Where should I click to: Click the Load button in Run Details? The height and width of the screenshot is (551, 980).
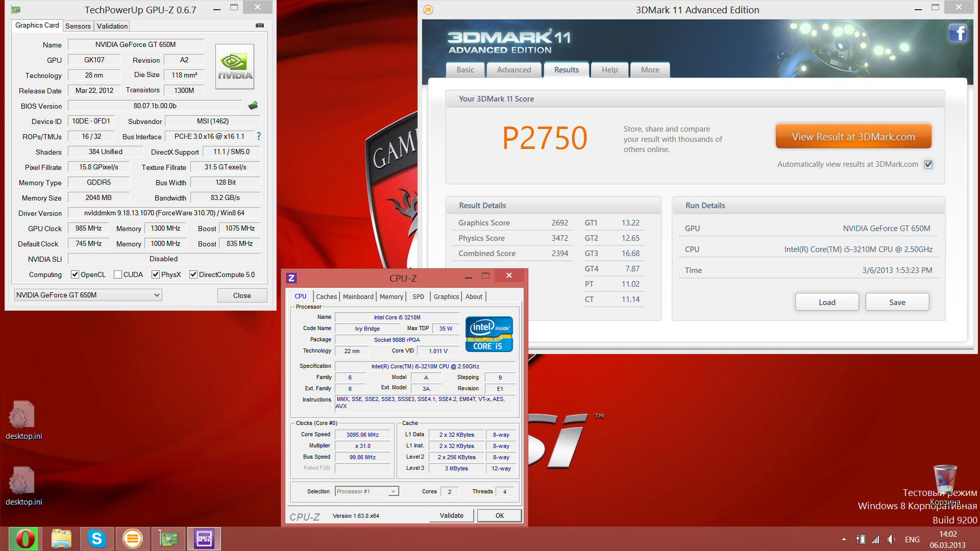827,302
